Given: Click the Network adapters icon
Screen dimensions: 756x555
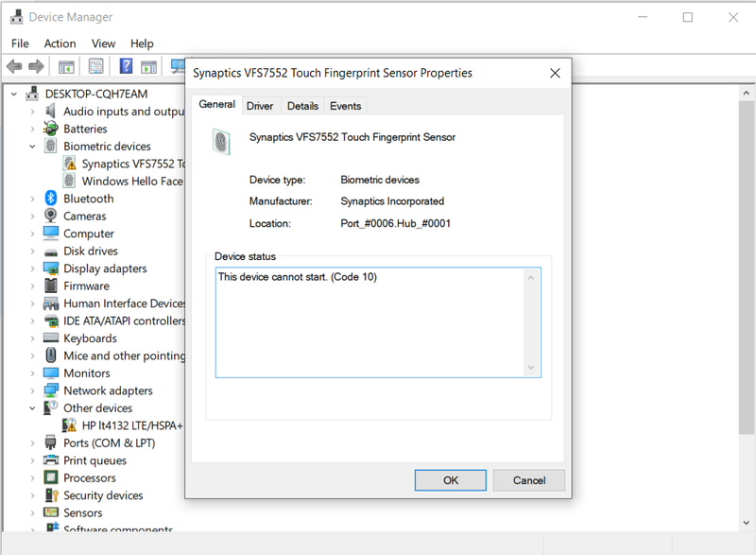Looking at the screenshot, I should 51,390.
